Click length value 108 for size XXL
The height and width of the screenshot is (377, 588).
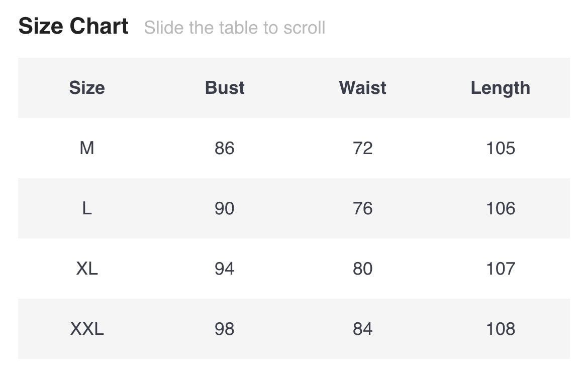point(501,329)
